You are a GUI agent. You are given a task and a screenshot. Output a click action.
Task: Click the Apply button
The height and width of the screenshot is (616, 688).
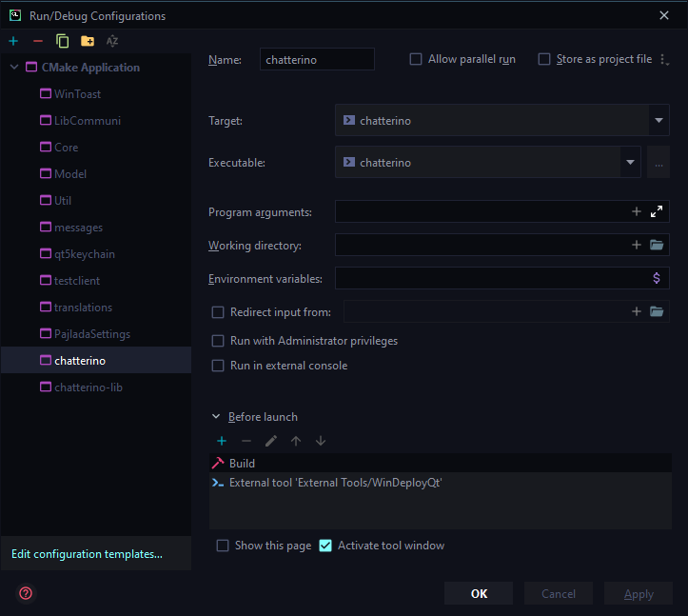click(639, 593)
